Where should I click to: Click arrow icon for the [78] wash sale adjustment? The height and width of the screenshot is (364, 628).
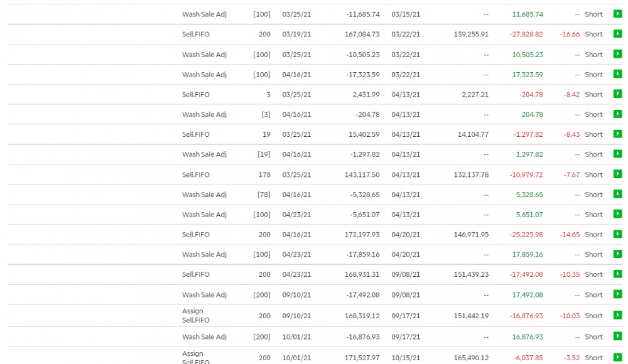617,195
